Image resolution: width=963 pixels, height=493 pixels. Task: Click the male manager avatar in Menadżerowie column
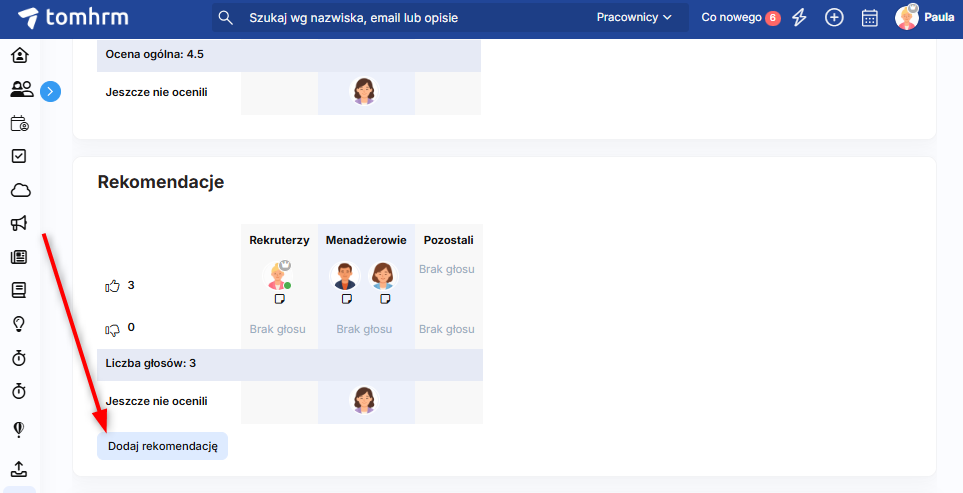point(346,276)
